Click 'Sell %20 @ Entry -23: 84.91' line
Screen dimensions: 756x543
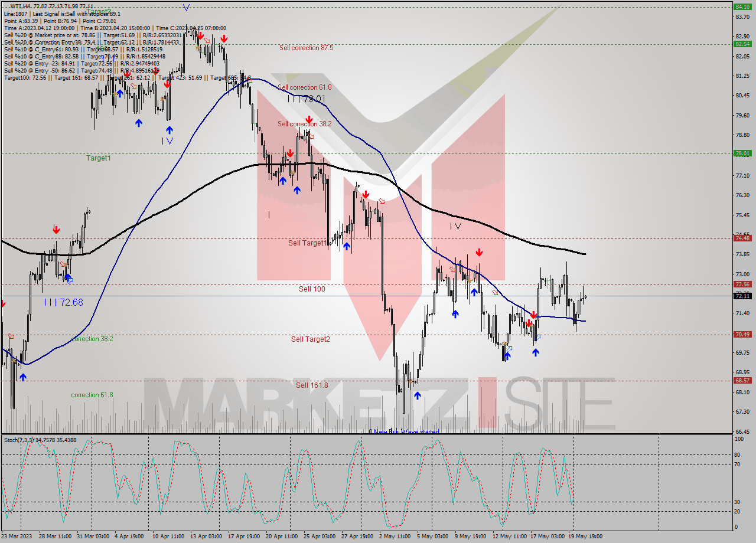(x=82, y=63)
